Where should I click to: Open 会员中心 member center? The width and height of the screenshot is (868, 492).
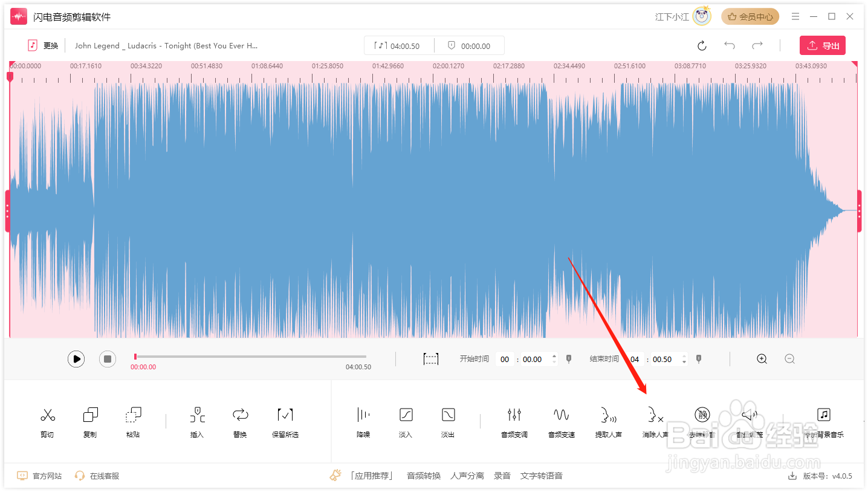(750, 17)
